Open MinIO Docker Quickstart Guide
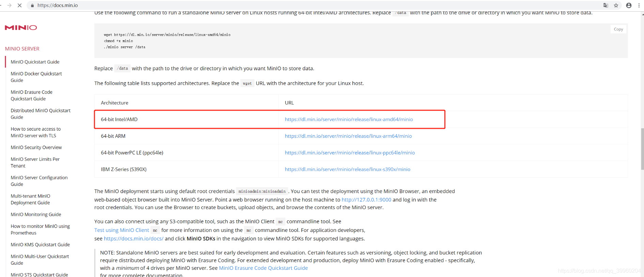 [36, 77]
